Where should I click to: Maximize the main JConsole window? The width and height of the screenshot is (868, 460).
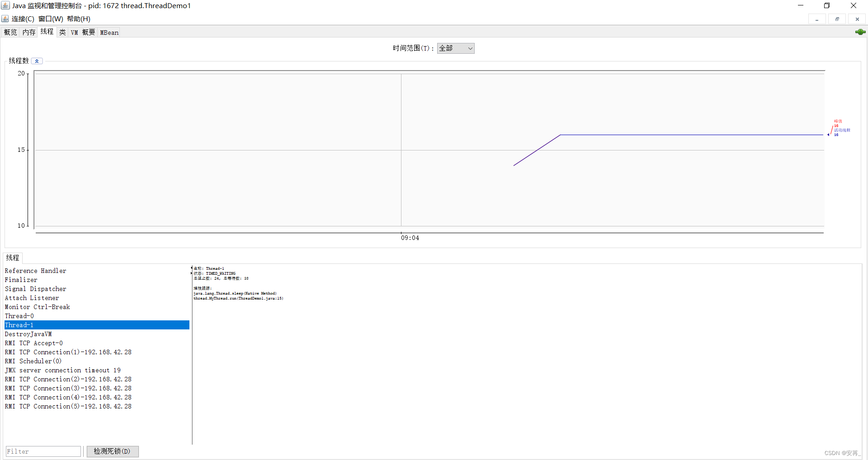pos(827,5)
